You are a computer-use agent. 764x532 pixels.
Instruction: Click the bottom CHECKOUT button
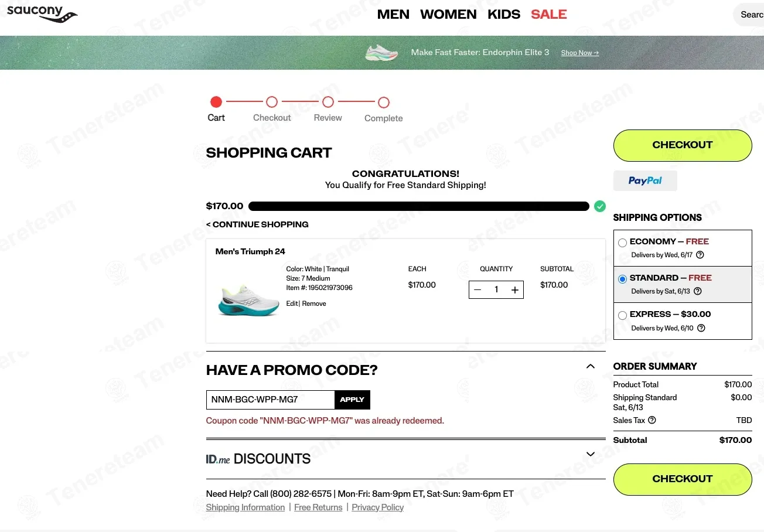[683, 479]
